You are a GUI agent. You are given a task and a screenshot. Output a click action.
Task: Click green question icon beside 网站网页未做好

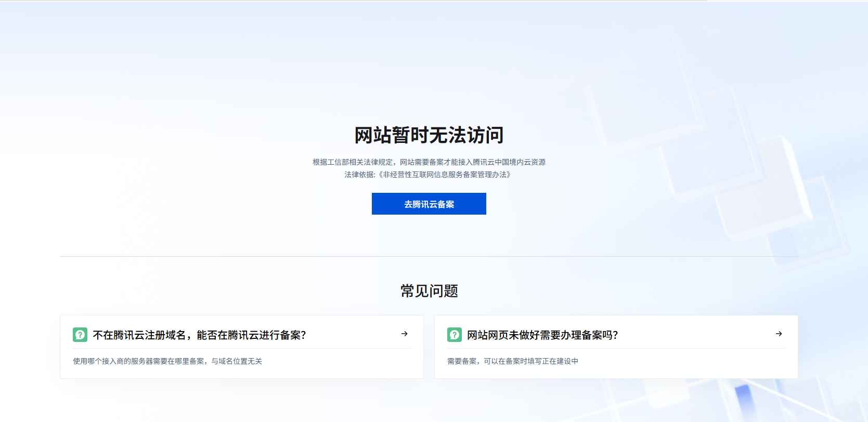454,335
